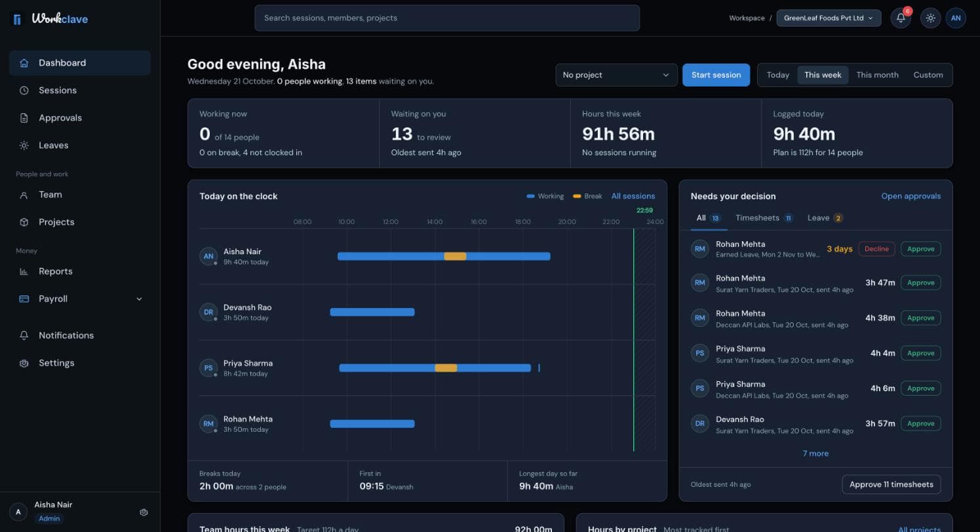Open the Dashboard home icon
The width and height of the screenshot is (980, 532).
point(24,63)
